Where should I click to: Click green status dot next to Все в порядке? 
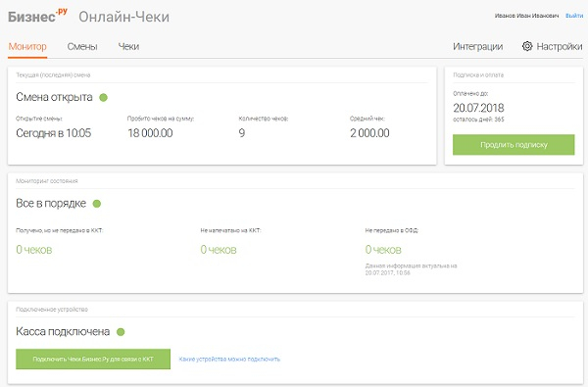(97, 204)
